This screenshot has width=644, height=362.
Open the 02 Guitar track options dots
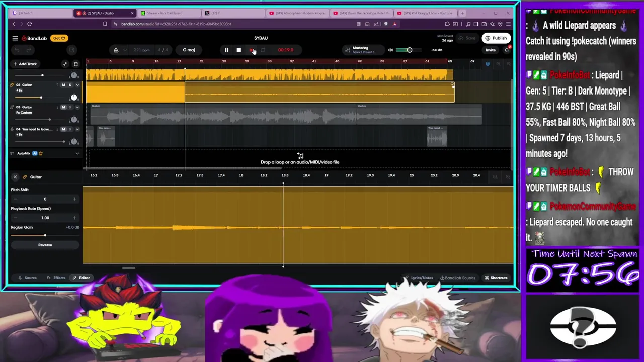[x=57, y=85]
